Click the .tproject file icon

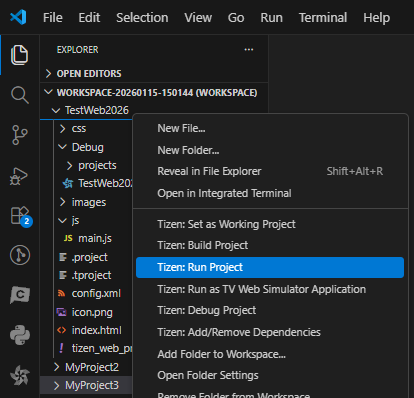63,275
